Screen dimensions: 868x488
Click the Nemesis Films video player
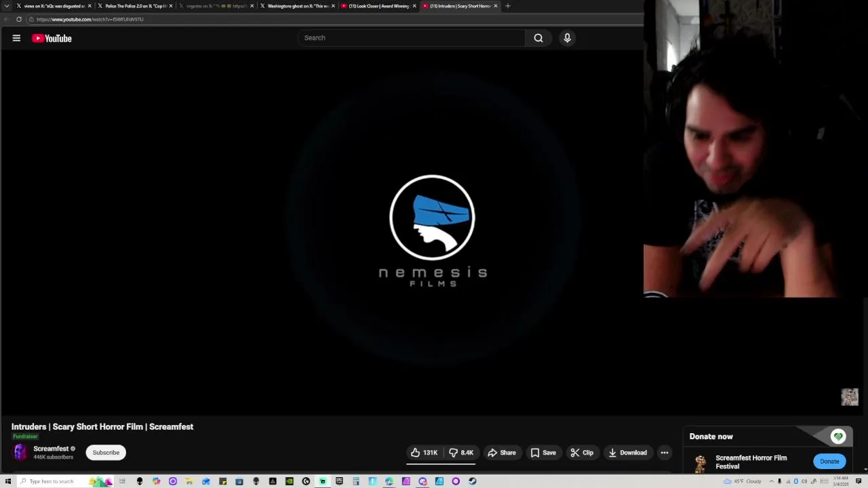(x=432, y=230)
